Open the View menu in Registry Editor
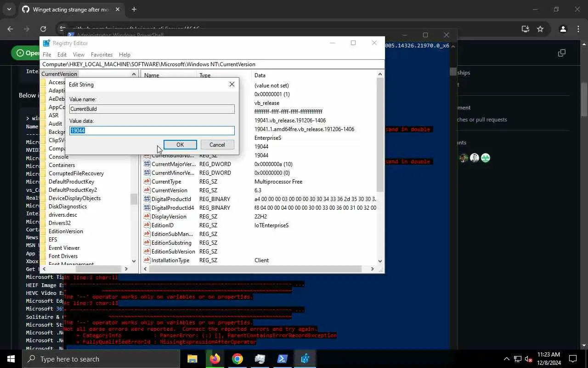 79,55
